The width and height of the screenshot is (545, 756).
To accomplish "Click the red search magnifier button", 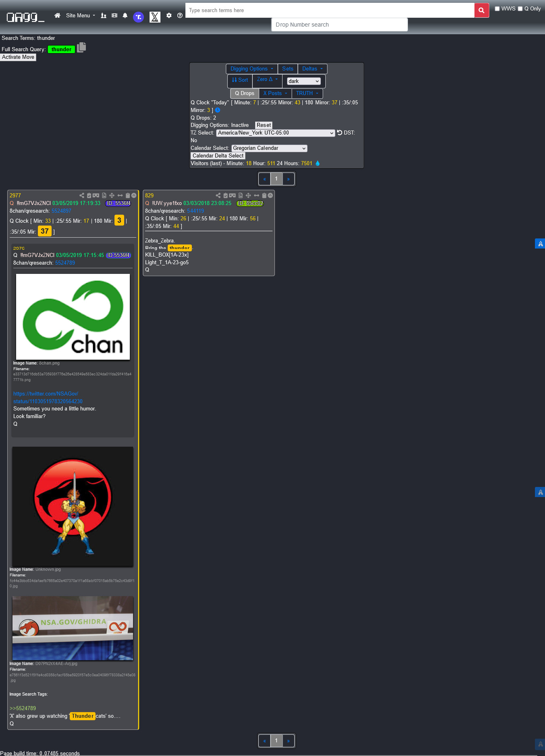I will click(482, 10).
